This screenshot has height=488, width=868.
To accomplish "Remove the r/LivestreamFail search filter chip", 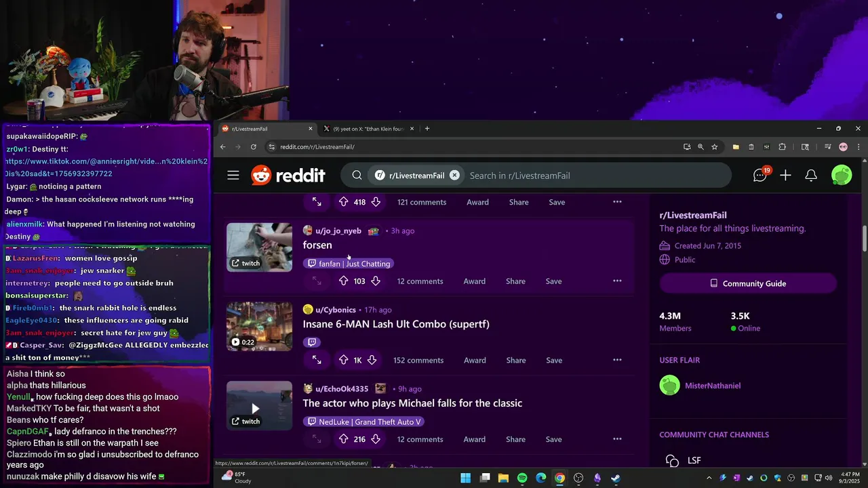I will (x=454, y=176).
